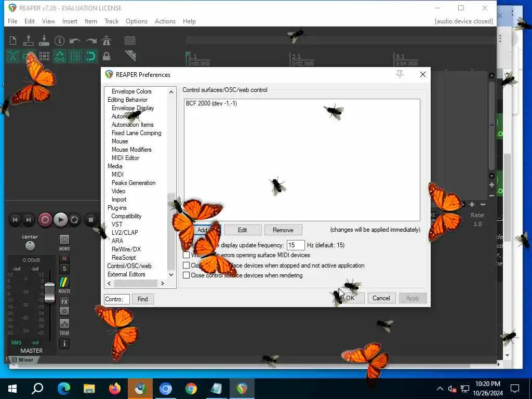Toggle auto-crossfade toolbar icon

(x=13, y=56)
